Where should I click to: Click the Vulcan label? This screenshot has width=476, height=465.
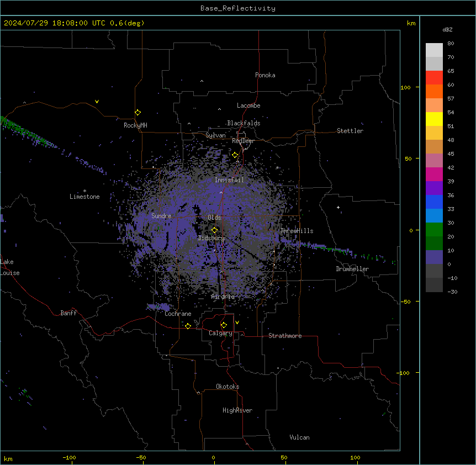(x=299, y=437)
